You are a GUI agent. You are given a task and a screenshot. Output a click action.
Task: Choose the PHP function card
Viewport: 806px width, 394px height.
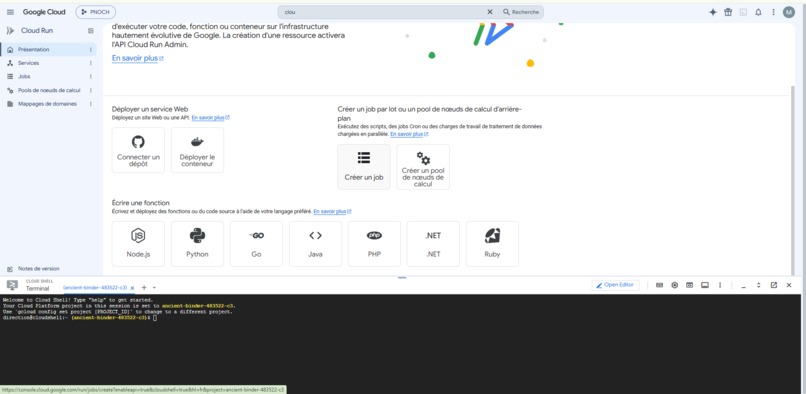click(374, 244)
